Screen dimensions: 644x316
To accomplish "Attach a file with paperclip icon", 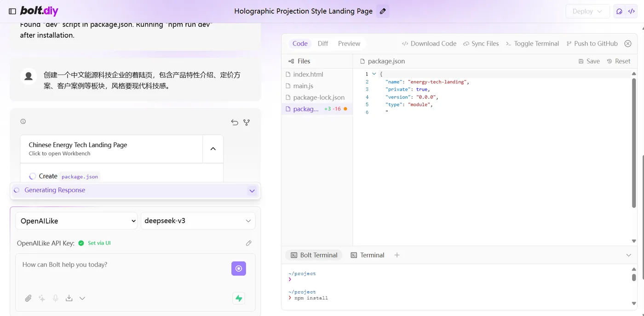I will [x=28, y=299].
